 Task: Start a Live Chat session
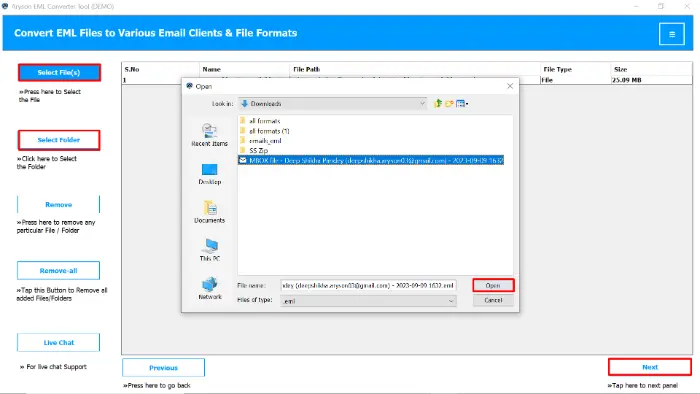(58, 342)
